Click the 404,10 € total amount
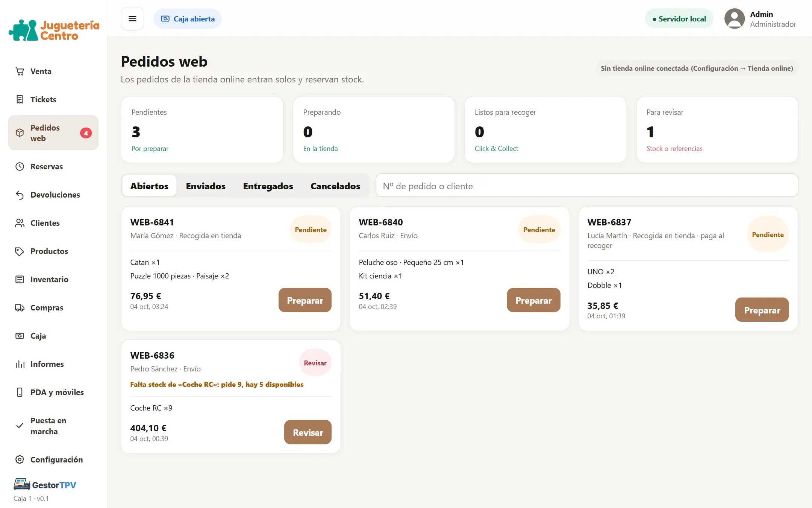This screenshot has width=812, height=508. 148,428
